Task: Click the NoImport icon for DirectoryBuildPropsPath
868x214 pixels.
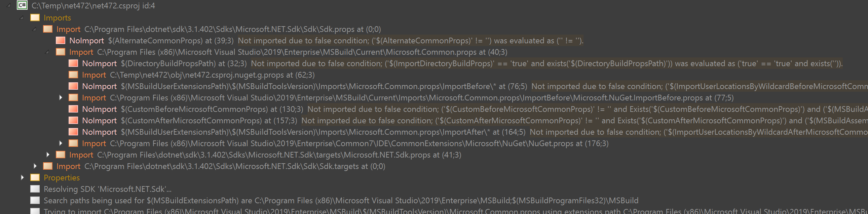Action: [x=73, y=63]
